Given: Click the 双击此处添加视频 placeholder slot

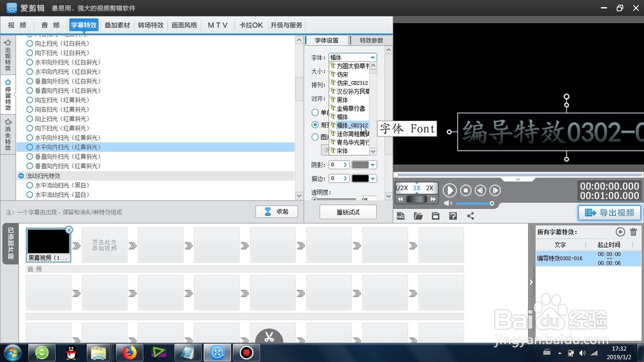Looking at the screenshot, I should point(104,245).
